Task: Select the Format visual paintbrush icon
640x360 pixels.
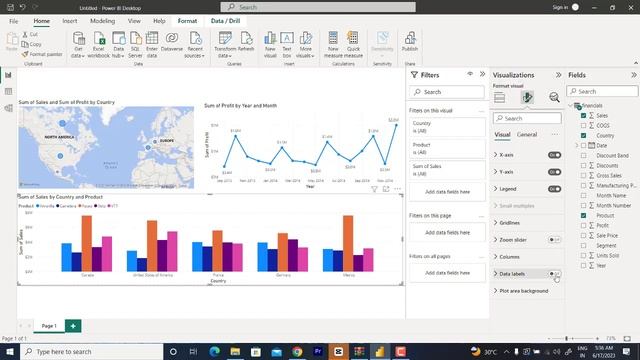Action: (x=527, y=97)
